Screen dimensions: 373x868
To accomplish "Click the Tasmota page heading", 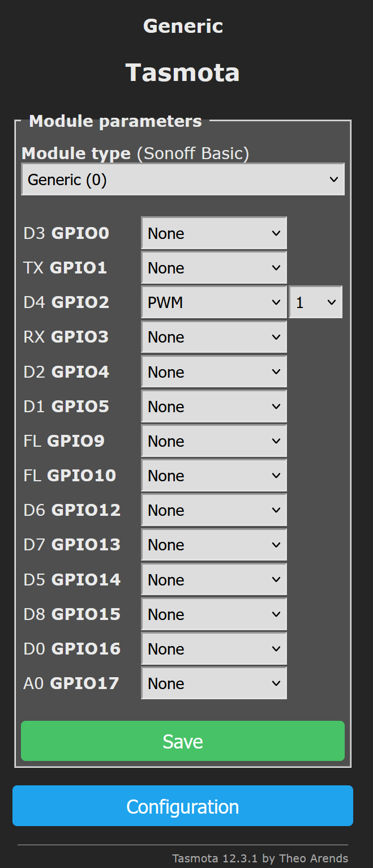I will tap(182, 73).
